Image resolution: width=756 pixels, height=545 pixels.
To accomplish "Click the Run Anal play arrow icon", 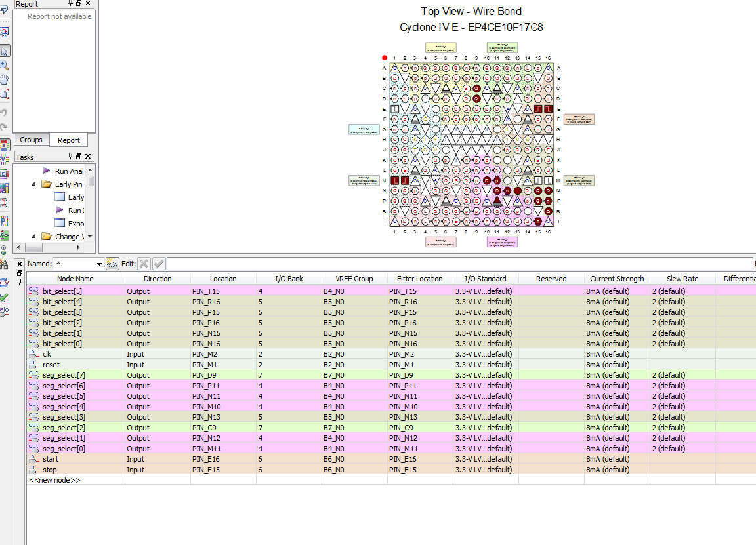I will coord(47,171).
